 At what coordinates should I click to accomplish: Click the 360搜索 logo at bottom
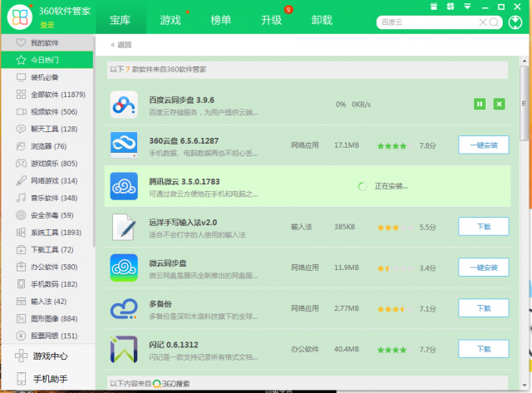[x=171, y=384]
